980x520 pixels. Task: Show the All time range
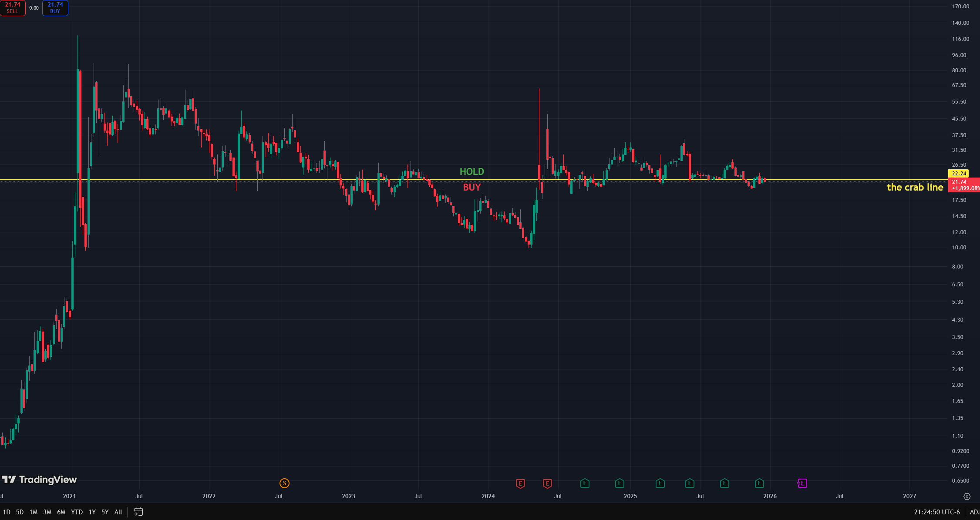click(118, 512)
